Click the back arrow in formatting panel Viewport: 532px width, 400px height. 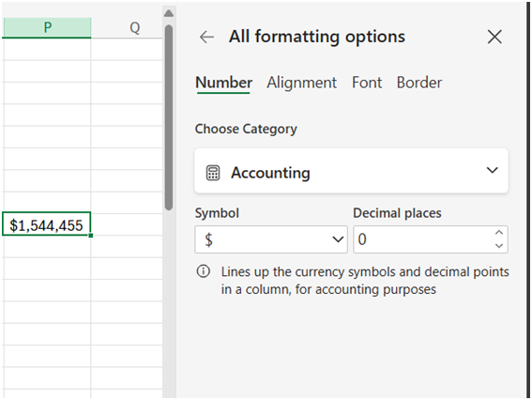pos(206,37)
